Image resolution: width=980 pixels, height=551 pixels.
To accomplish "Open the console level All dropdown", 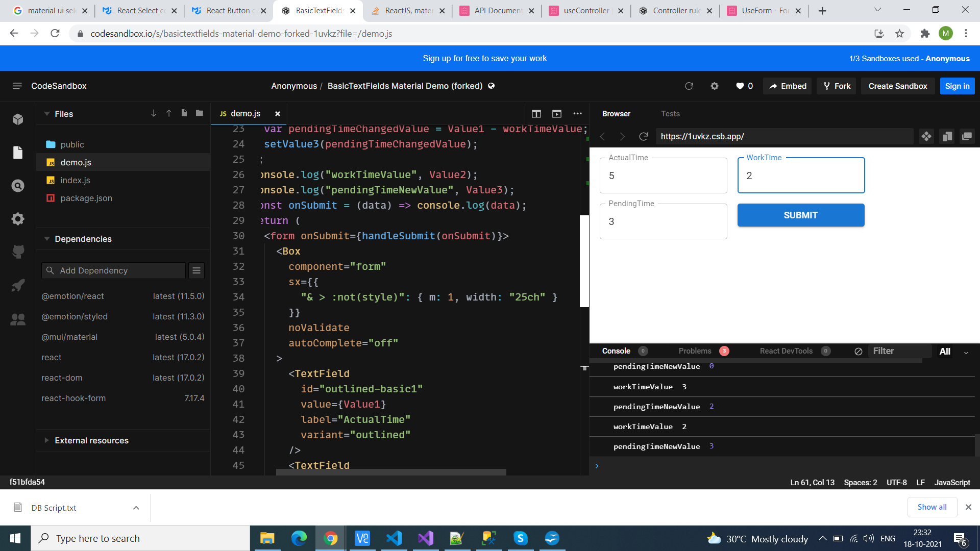I will pos(954,351).
